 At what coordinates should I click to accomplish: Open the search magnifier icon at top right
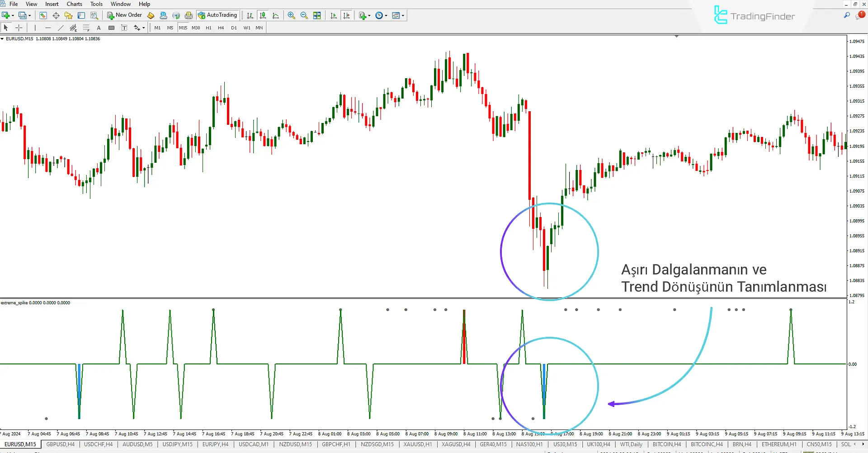point(847,15)
